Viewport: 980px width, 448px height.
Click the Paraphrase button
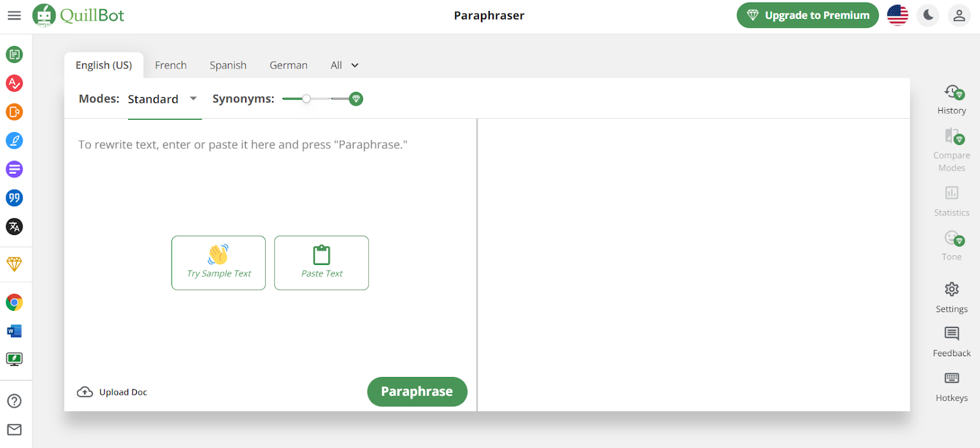(x=417, y=392)
